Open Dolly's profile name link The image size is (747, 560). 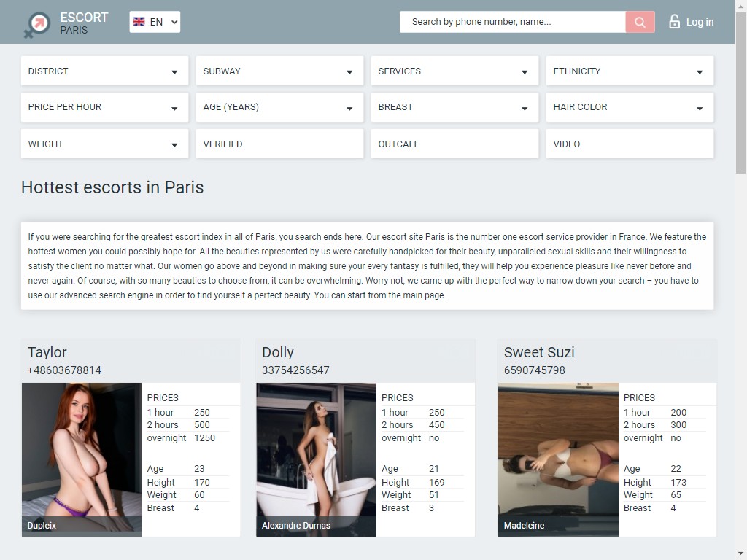(278, 352)
